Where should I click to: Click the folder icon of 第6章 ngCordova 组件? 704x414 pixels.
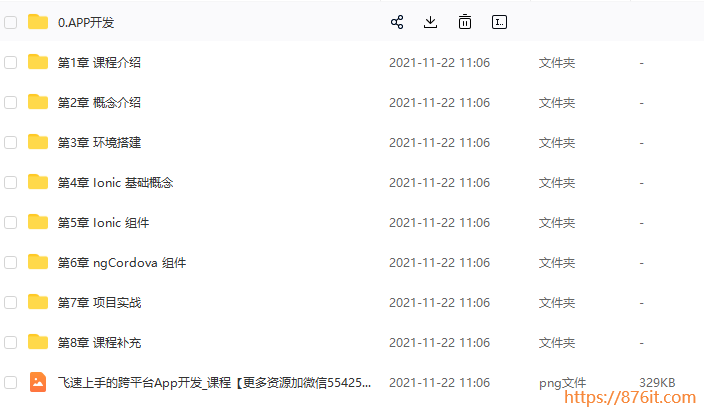pos(38,262)
